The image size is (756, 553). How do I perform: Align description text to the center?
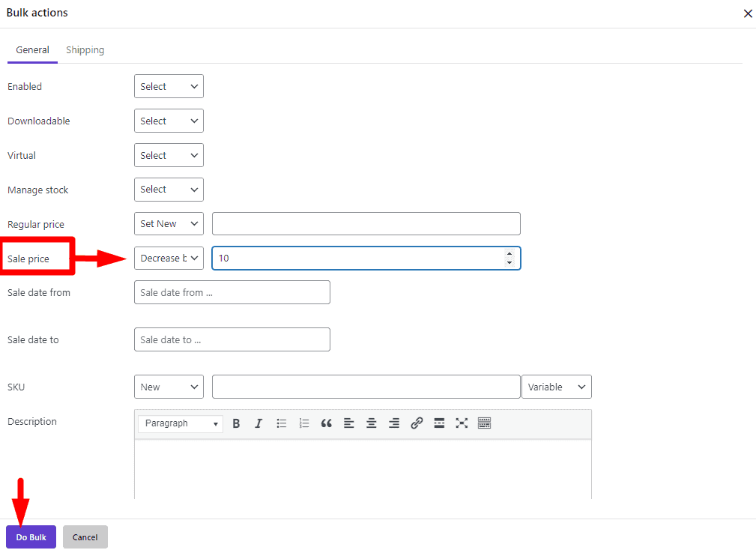coord(371,423)
